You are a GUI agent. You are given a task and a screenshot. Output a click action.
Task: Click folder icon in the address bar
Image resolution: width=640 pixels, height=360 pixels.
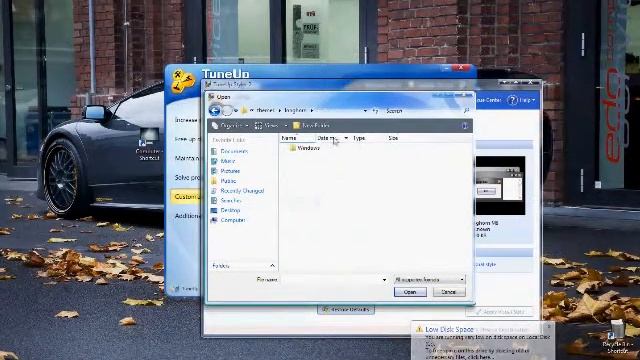[244, 111]
